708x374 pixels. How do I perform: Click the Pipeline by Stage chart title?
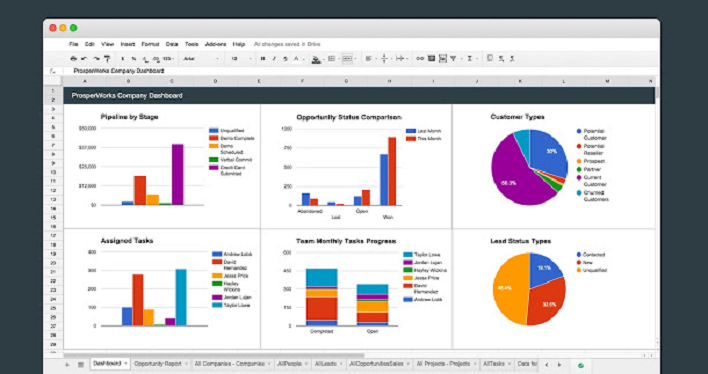129,117
